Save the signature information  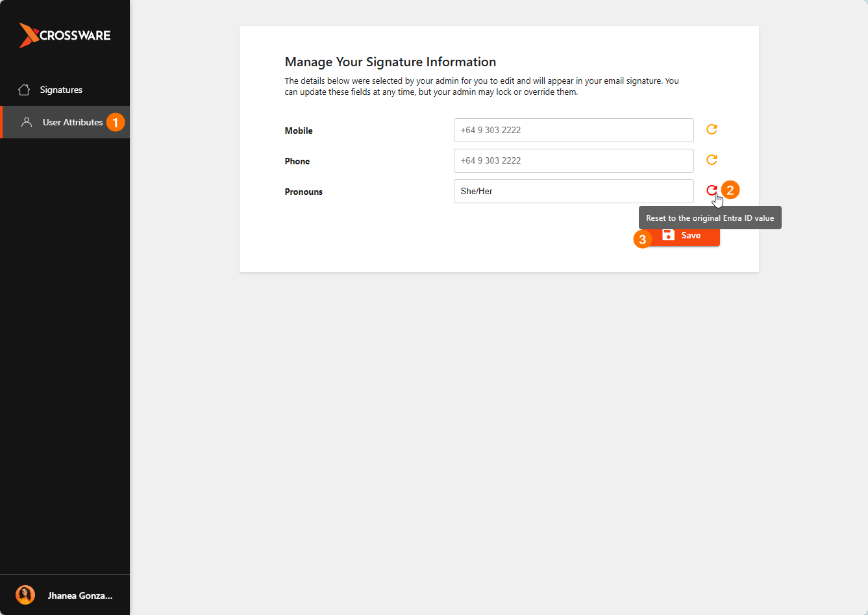pos(682,236)
